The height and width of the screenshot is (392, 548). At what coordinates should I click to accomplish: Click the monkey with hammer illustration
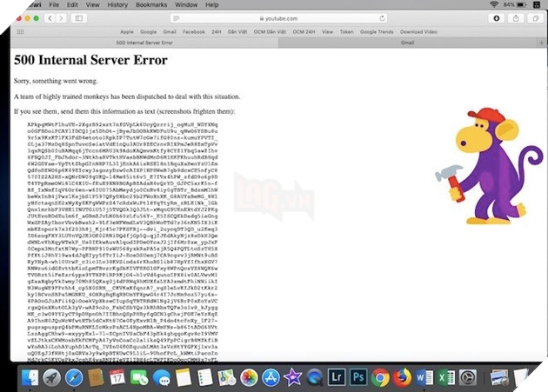click(x=489, y=166)
